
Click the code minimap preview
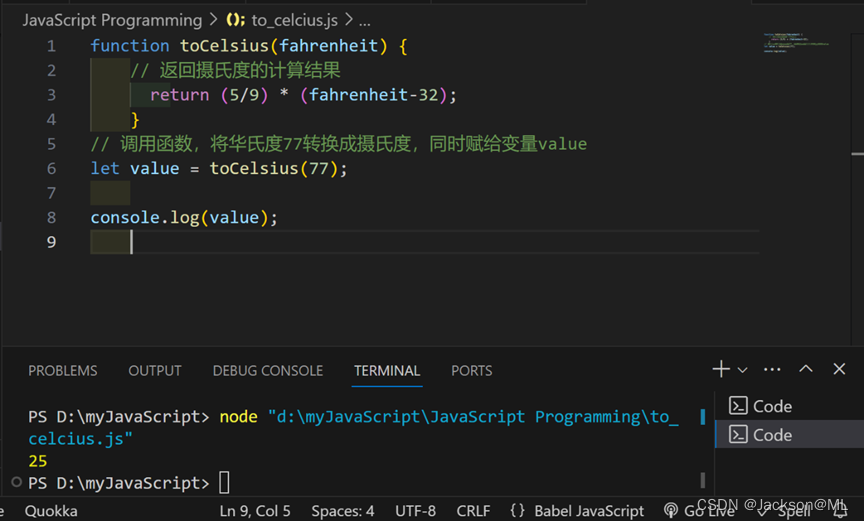pyautogui.click(x=797, y=43)
